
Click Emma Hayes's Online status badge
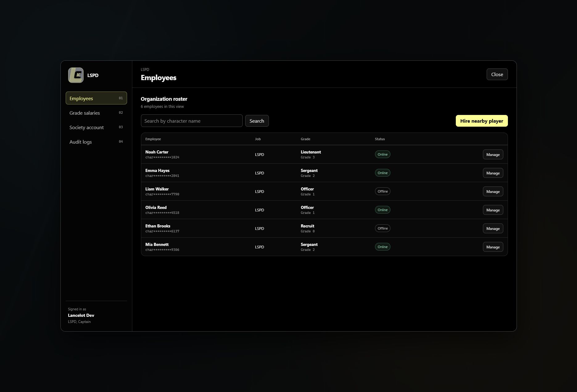[x=382, y=173]
